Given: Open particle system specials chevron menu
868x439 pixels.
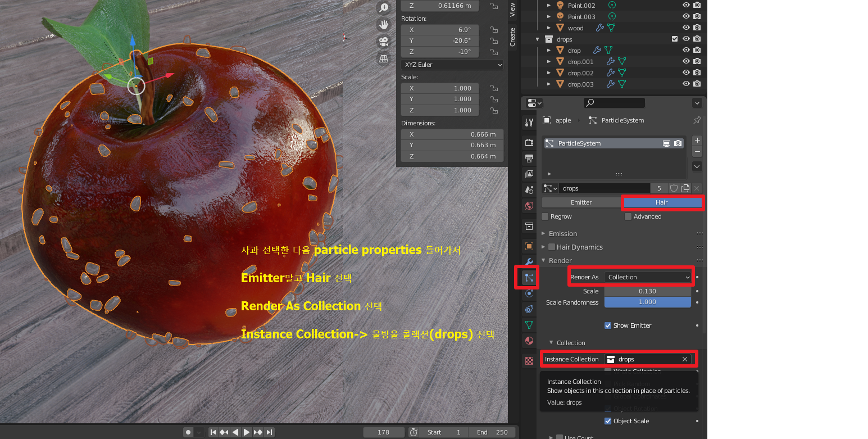Looking at the screenshot, I should (x=697, y=166).
